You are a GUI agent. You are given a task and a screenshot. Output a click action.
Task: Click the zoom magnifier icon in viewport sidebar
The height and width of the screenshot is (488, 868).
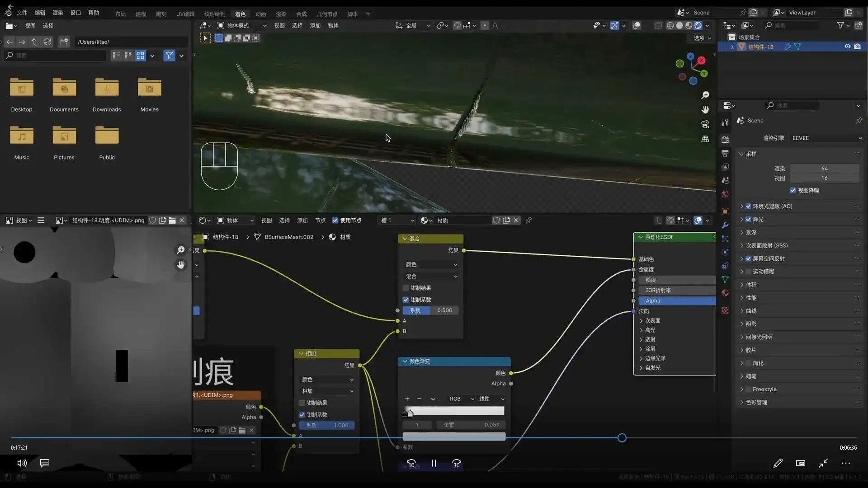[706, 95]
